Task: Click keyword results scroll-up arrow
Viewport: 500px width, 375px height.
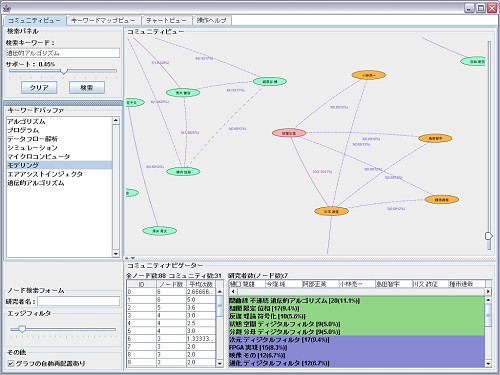Action: coord(488,300)
